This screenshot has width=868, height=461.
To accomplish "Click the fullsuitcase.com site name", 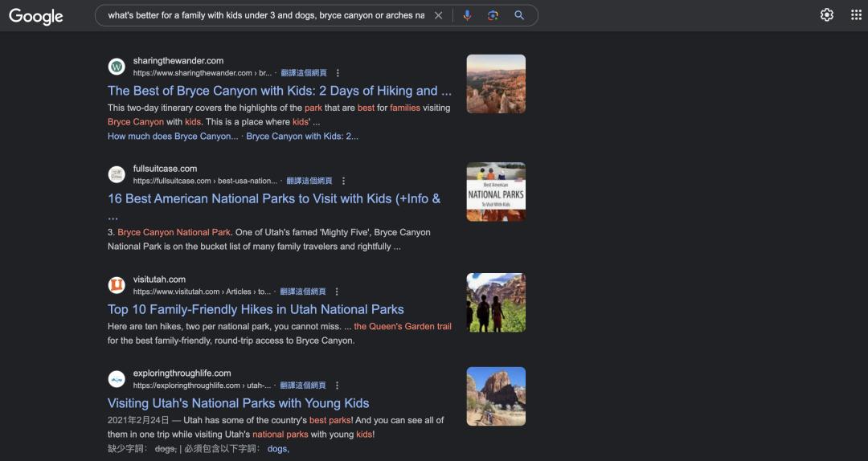I will click(x=165, y=169).
